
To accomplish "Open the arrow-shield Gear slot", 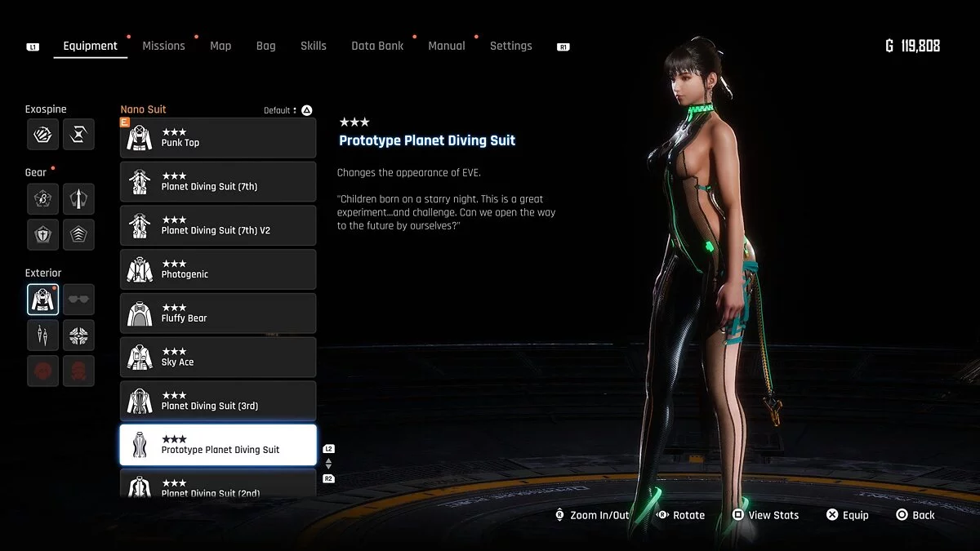I will (x=78, y=198).
